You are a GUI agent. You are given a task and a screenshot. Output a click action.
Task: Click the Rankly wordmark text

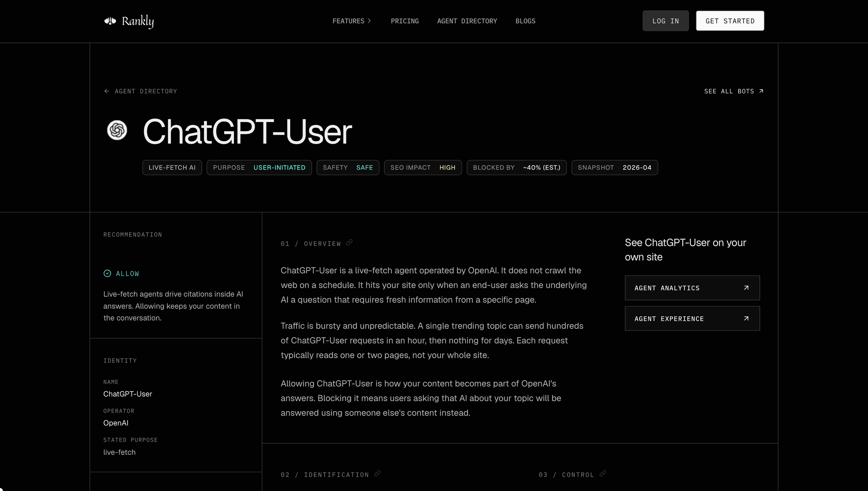coord(138,21)
